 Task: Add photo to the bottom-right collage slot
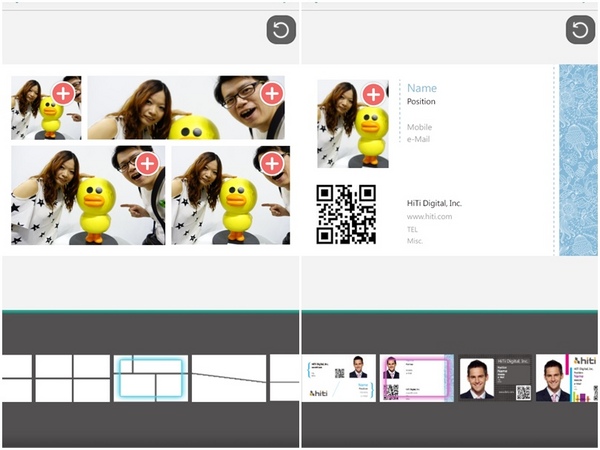point(271,164)
